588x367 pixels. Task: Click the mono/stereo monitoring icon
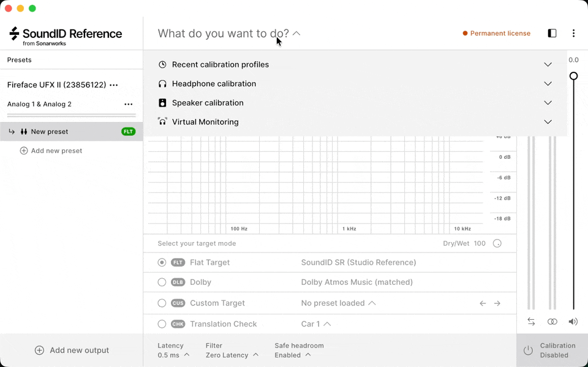click(552, 321)
